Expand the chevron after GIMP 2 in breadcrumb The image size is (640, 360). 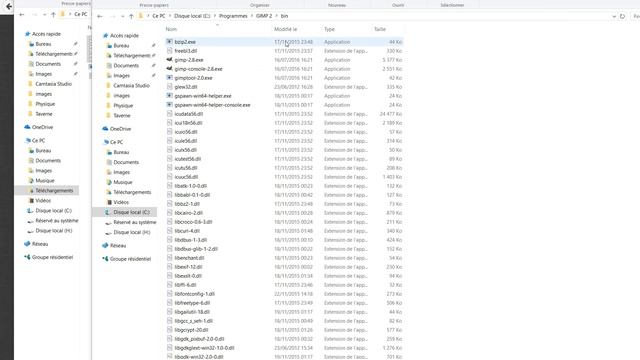point(276,16)
